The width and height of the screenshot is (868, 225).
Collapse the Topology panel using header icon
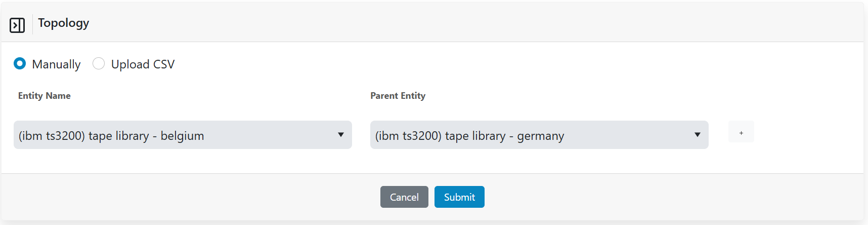17,25
